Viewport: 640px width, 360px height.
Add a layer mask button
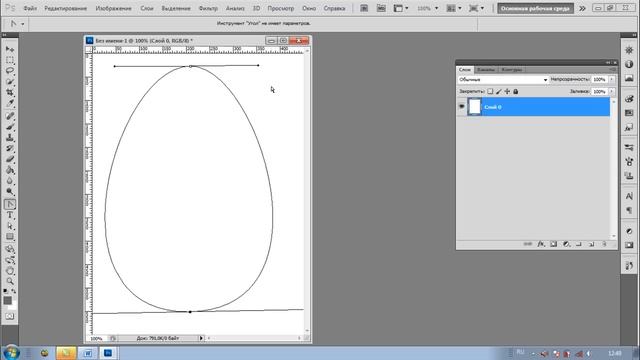coord(553,244)
